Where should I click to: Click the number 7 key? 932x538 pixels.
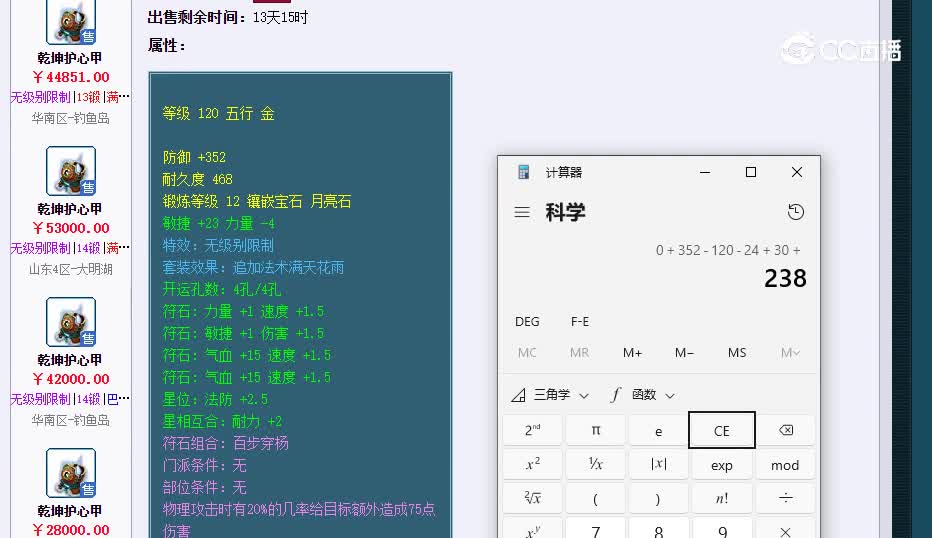pyautogui.click(x=596, y=528)
